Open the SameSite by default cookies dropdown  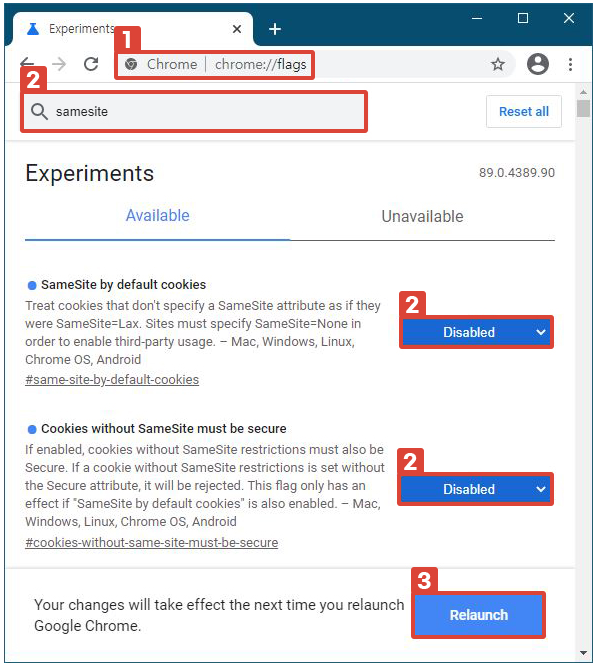(476, 332)
